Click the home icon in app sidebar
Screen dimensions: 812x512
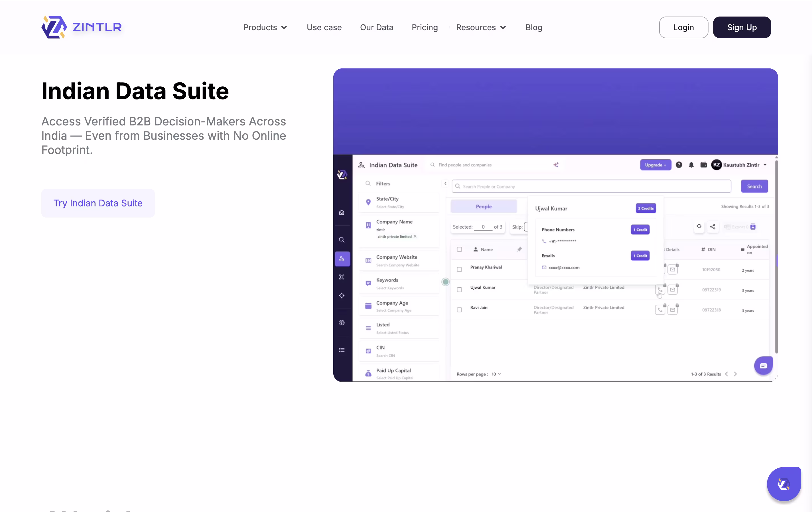[x=342, y=212]
